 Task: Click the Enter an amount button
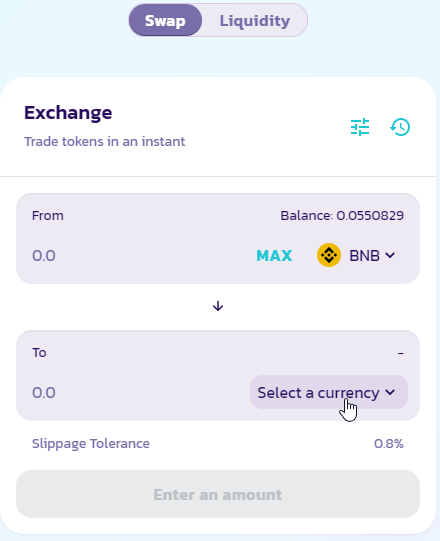pyautogui.click(x=218, y=494)
